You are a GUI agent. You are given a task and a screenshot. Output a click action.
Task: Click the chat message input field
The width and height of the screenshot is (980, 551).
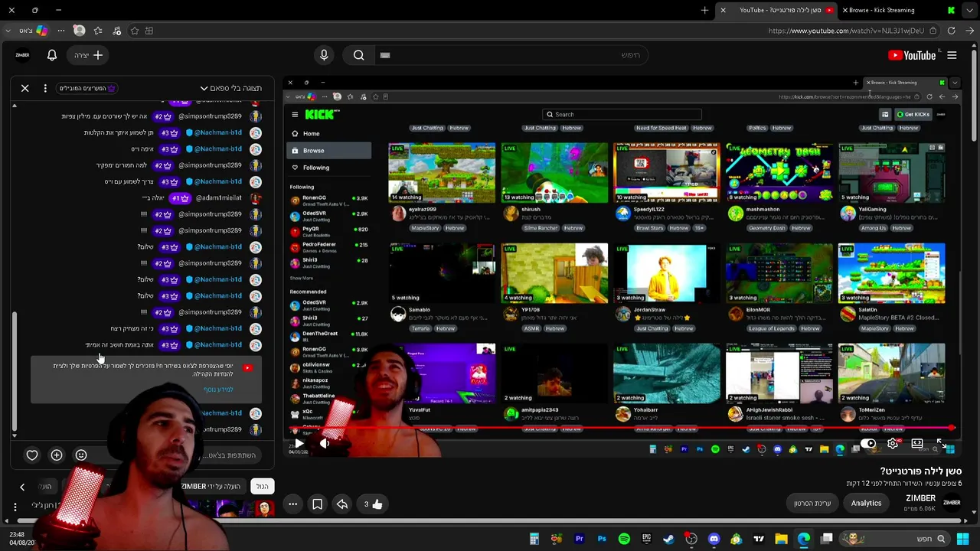[184, 455]
